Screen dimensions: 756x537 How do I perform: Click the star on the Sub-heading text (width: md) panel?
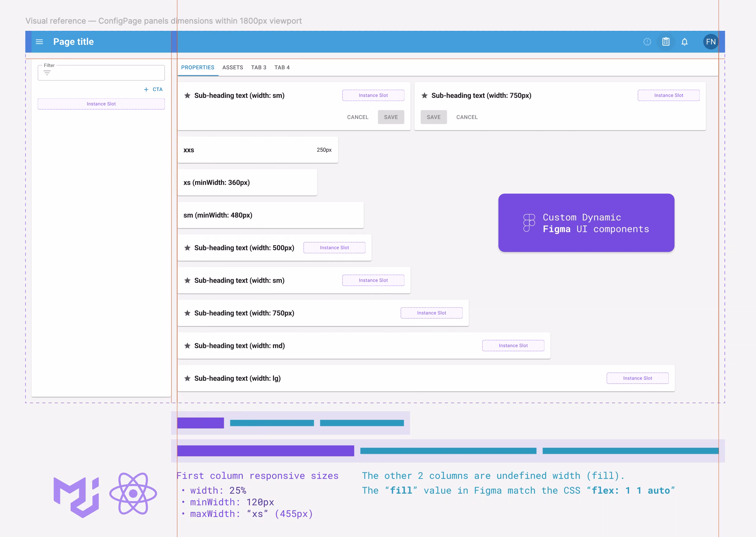point(187,346)
